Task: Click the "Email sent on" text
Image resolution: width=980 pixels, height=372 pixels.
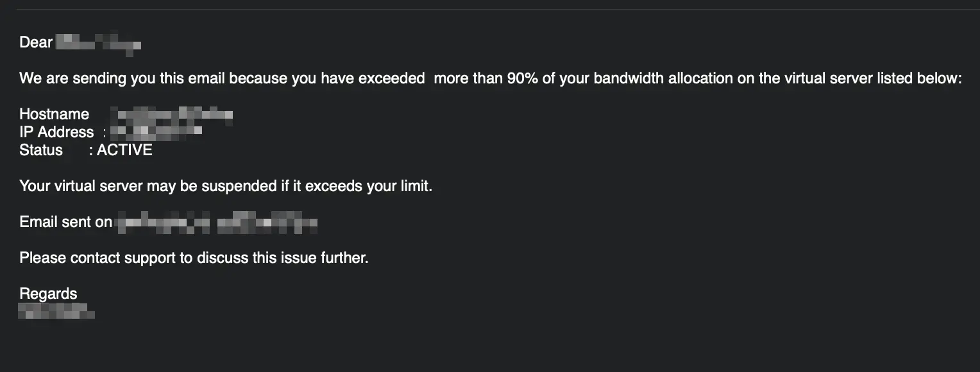Action: [65, 223]
